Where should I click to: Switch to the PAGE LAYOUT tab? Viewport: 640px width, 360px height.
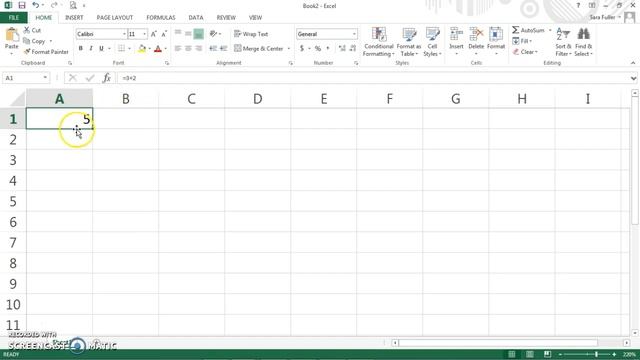click(x=115, y=18)
